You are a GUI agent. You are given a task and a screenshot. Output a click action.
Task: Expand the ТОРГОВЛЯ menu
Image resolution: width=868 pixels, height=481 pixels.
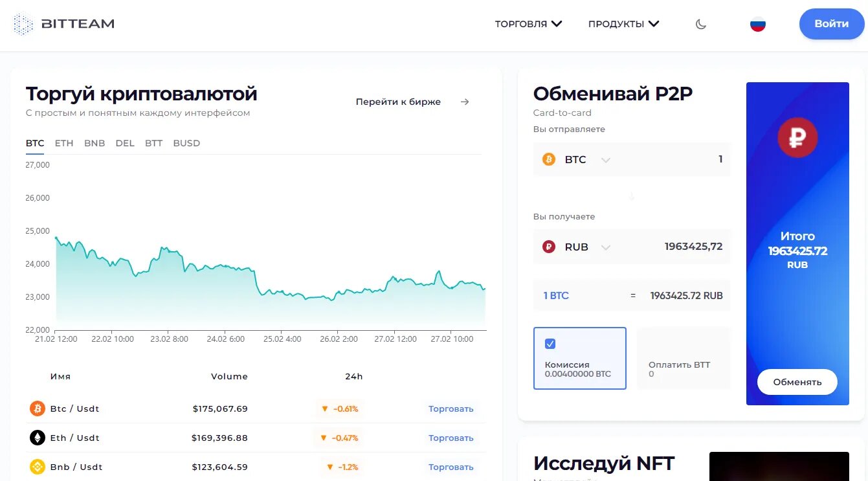coord(529,24)
